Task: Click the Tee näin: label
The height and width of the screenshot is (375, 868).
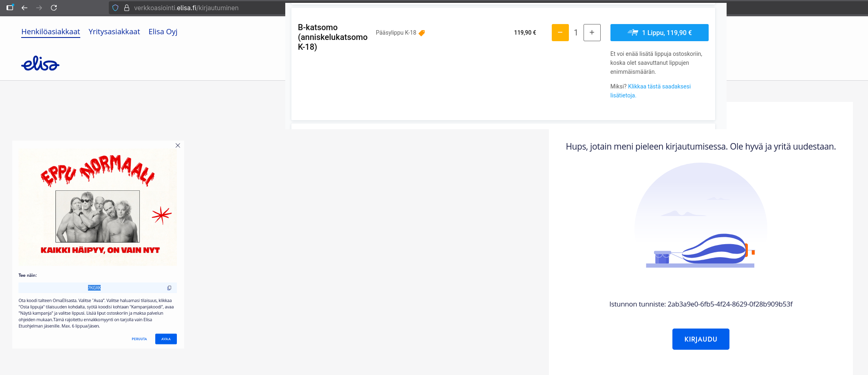Action: point(28,276)
